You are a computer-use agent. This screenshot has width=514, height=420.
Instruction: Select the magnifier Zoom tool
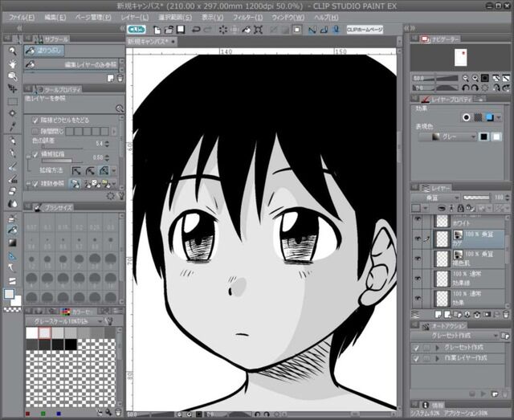(x=13, y=51)
